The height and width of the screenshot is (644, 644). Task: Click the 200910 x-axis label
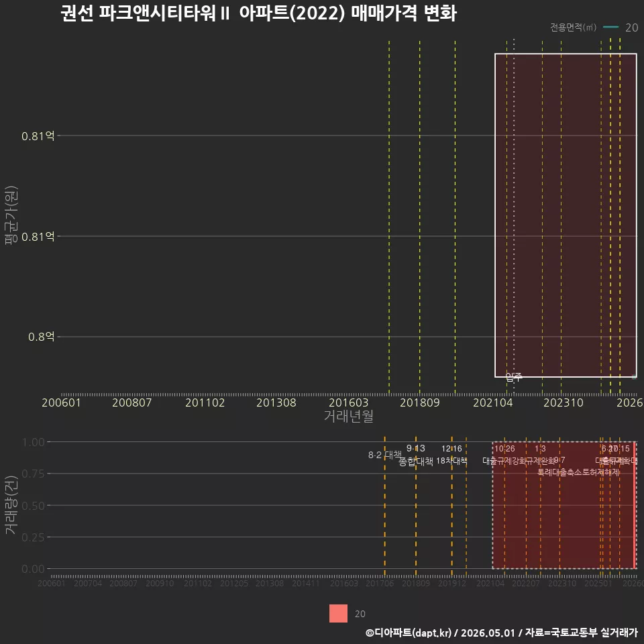pyautogui.click(x=160, y=583)
